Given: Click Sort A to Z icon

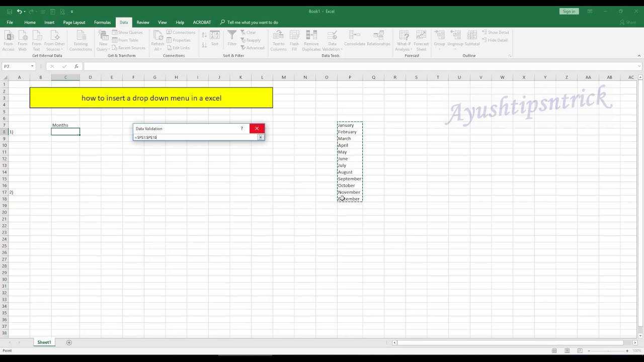Looking at the screenshot, I should point(204,35).
